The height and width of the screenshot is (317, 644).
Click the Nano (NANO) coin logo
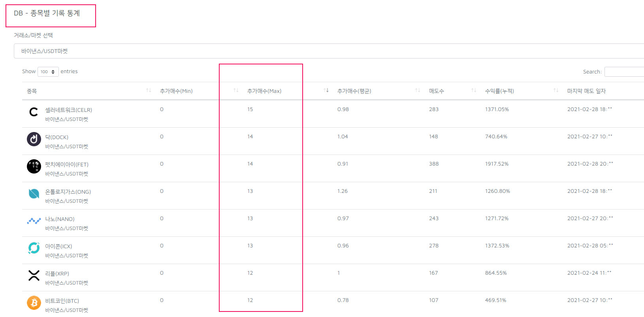coord(34,221)
